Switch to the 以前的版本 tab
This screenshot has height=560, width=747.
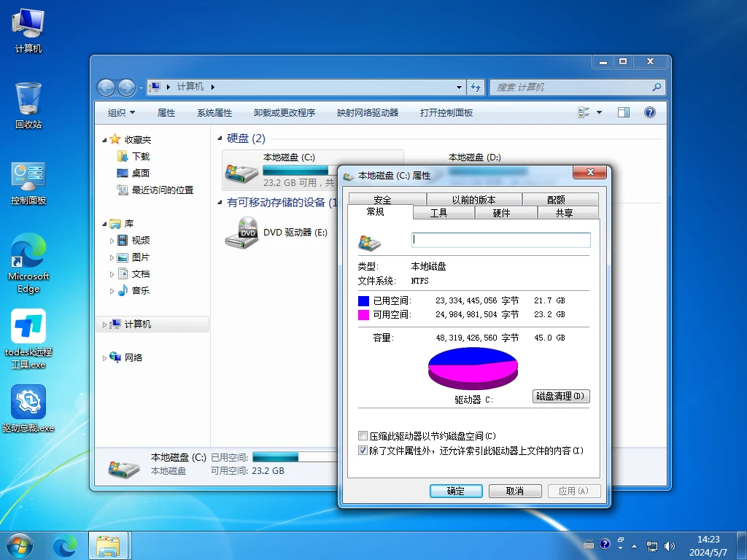coord(473,200)
